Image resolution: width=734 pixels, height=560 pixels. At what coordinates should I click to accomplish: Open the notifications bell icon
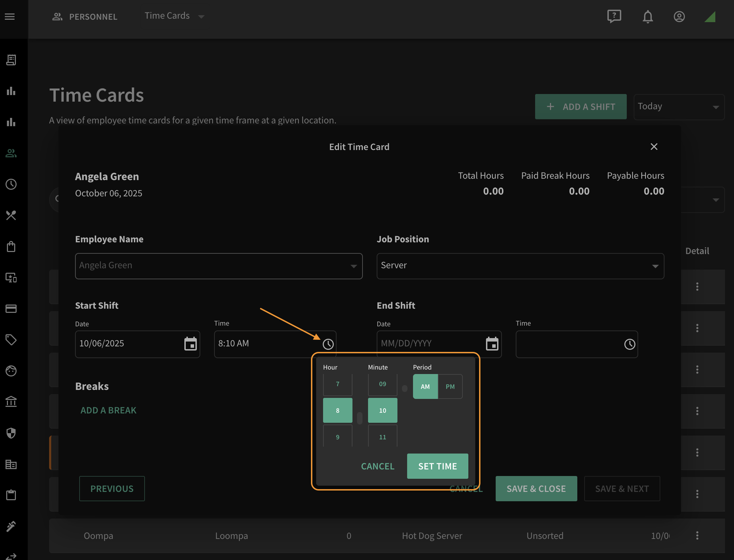tap(648, 17)
